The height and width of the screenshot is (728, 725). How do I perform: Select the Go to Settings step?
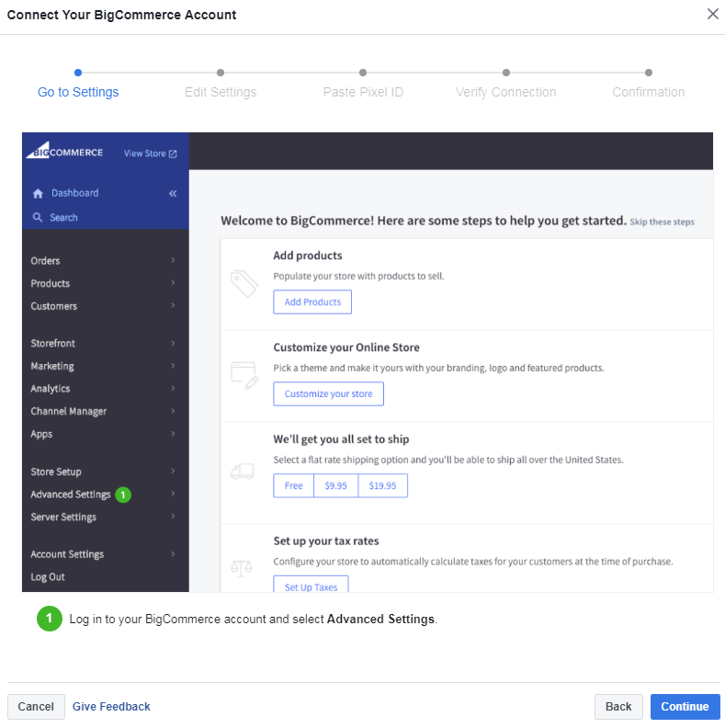point(78,92)
